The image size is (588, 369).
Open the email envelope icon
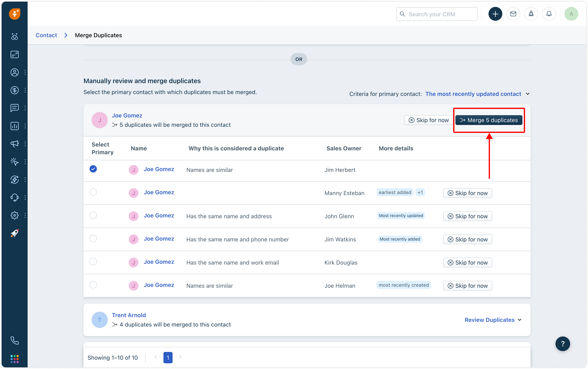tap(513, 14)
